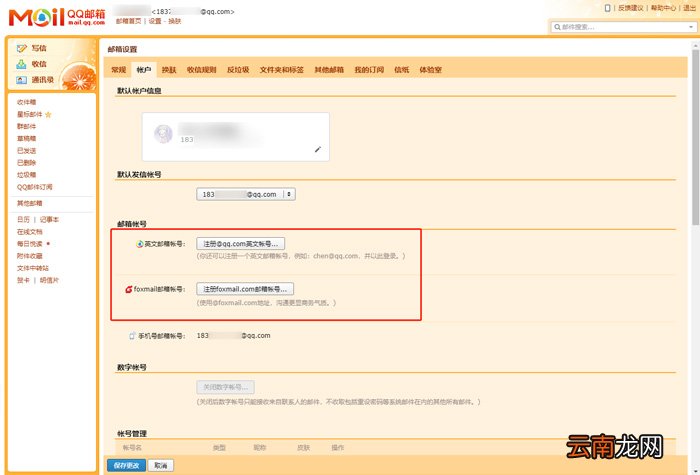Image resolution: width=700 pixels, height=475 pixels.
Task: Open the 群邮件 folder
Action: pos(26,127)
